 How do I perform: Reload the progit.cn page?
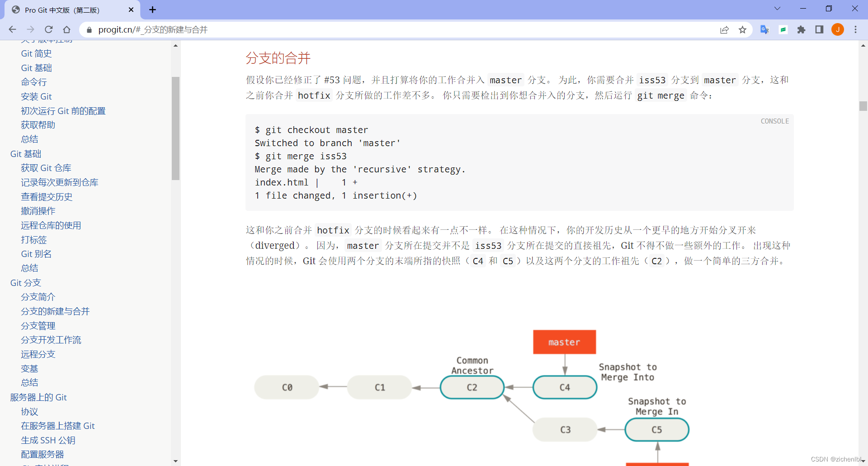[x=48, y=29]
